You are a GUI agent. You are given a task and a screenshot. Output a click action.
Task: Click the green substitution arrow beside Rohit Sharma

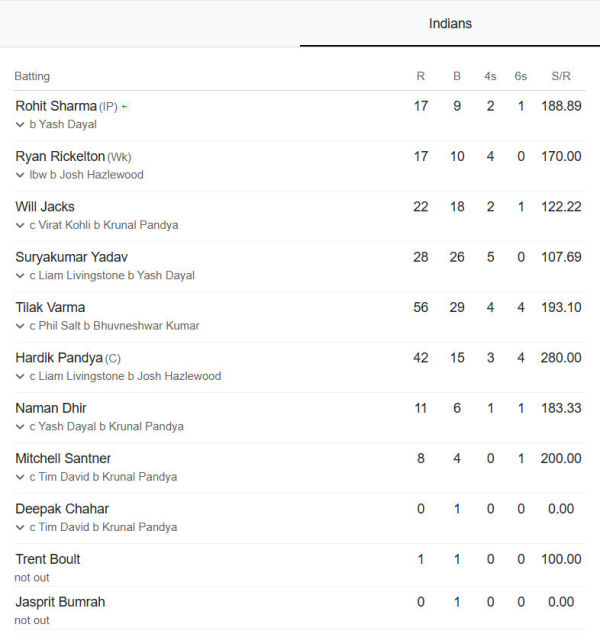click(x=125, y=107)
